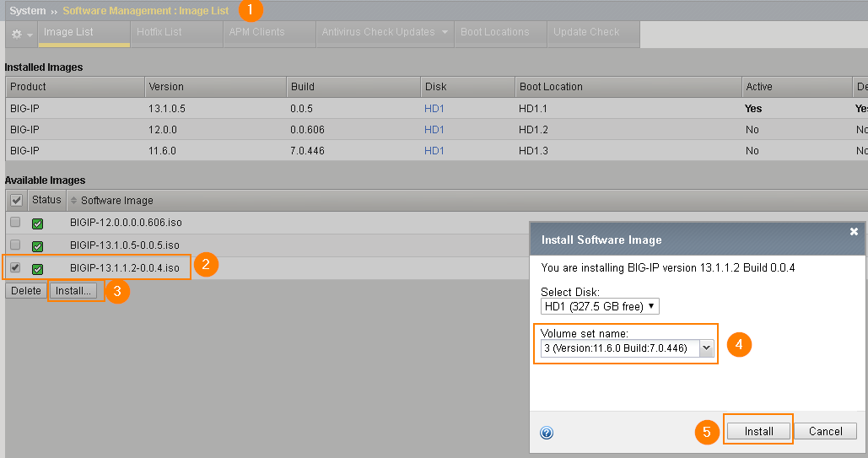Check the box for BIGIP-12.0.0.0.0.606.iso

[x=15, y=222]
